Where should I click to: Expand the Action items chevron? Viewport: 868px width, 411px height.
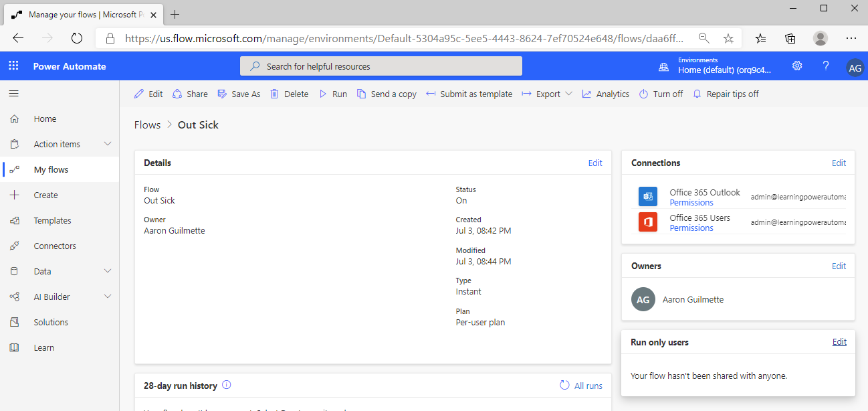click(x=108, y=144)
